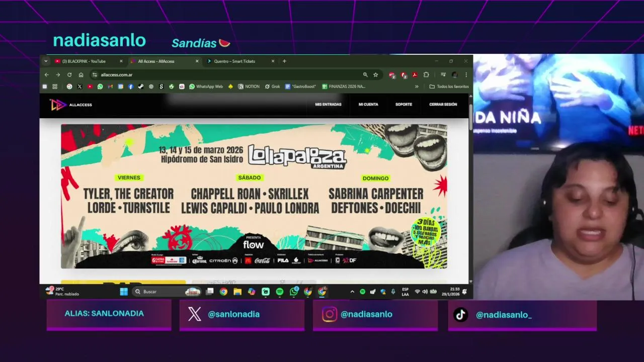The width and height of the screenshot is (644, 362).
Task: Open the first Chrome taskbar icon
Action: [x=223, y=292]
